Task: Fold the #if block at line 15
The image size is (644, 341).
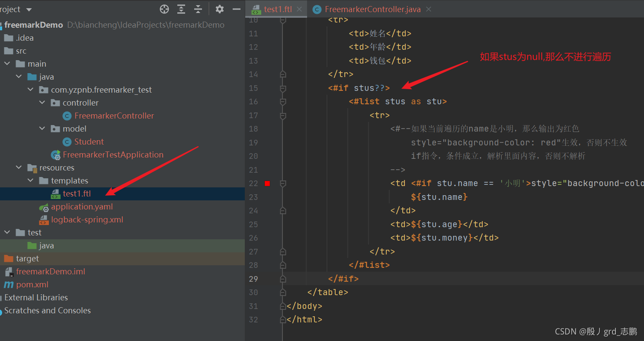Action: click(x=283, y=88)
